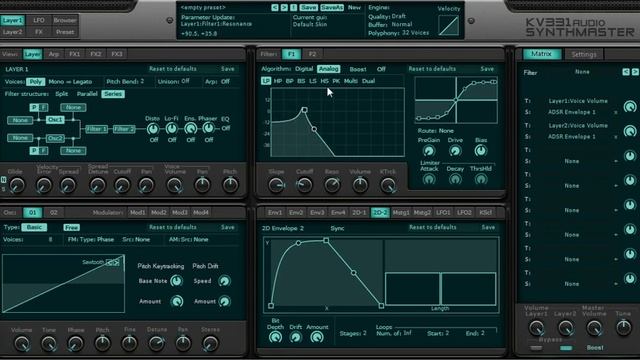Image resolution: width=640 pixels, height=360 pixels.
Task: Click the 2D envelope Drift knob
Action: 296,337
